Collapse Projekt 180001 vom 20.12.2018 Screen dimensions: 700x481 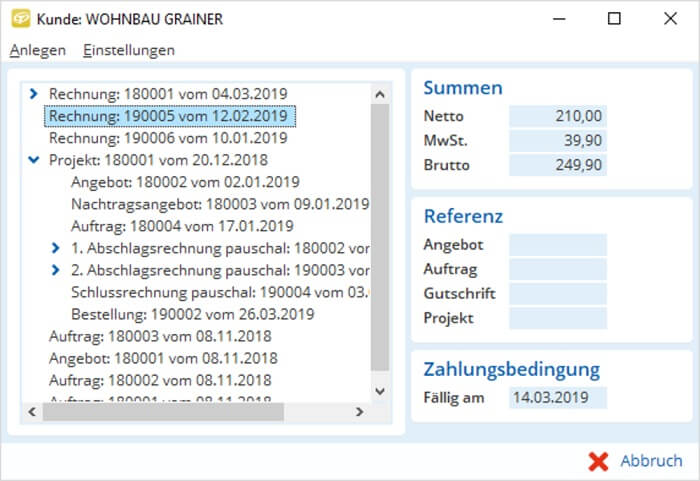tap(33, 160)
